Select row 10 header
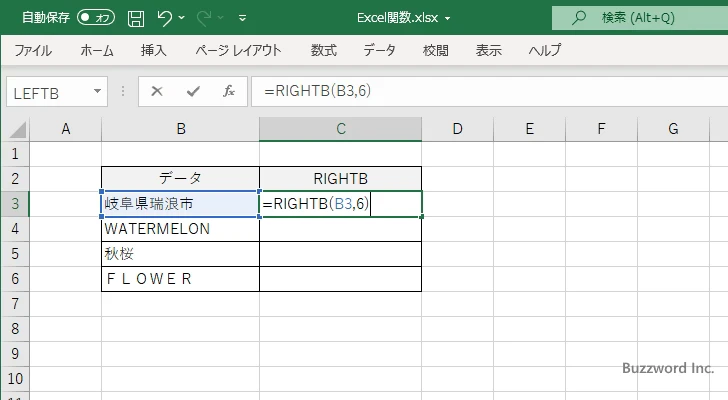This screenshot has width=728, height=400. click(15, 379)
